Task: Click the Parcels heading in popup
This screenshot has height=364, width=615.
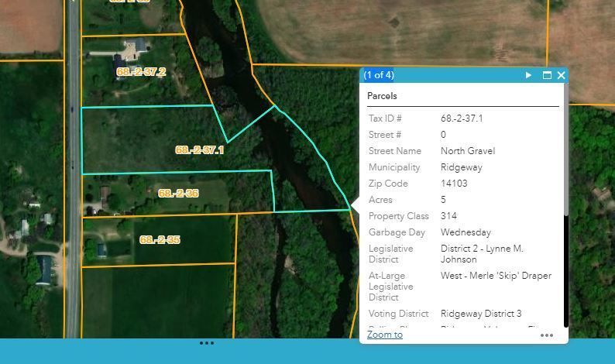Action: click(382, 96)
